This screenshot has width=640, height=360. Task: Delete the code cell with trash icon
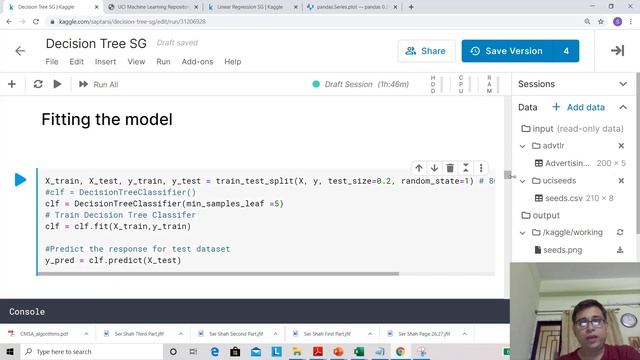450,168
